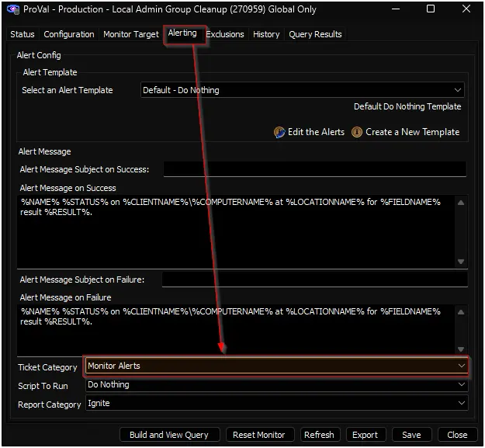Click the Reset Monitor button
485x448 pixels.
coord(259,435)
